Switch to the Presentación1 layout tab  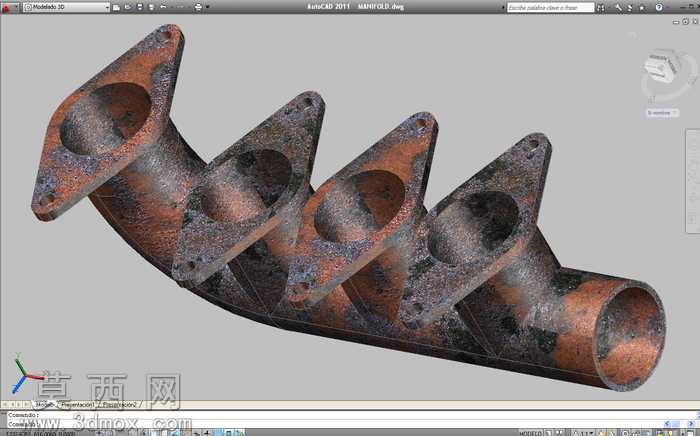click(78, 405)
